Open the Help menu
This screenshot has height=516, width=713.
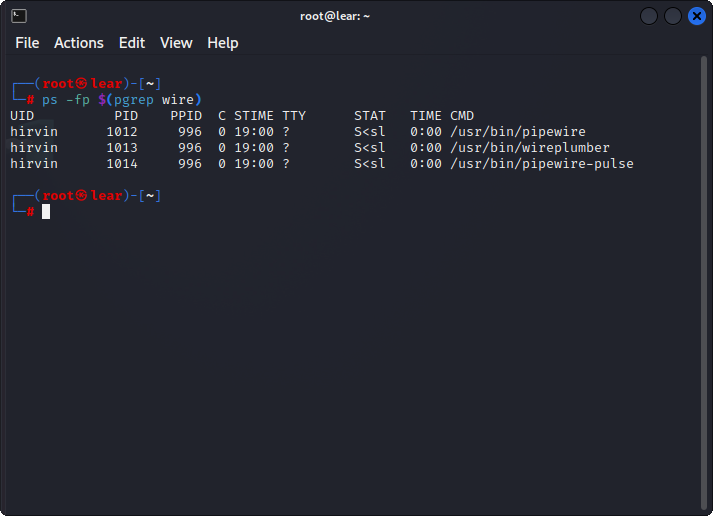pos(223,43)
